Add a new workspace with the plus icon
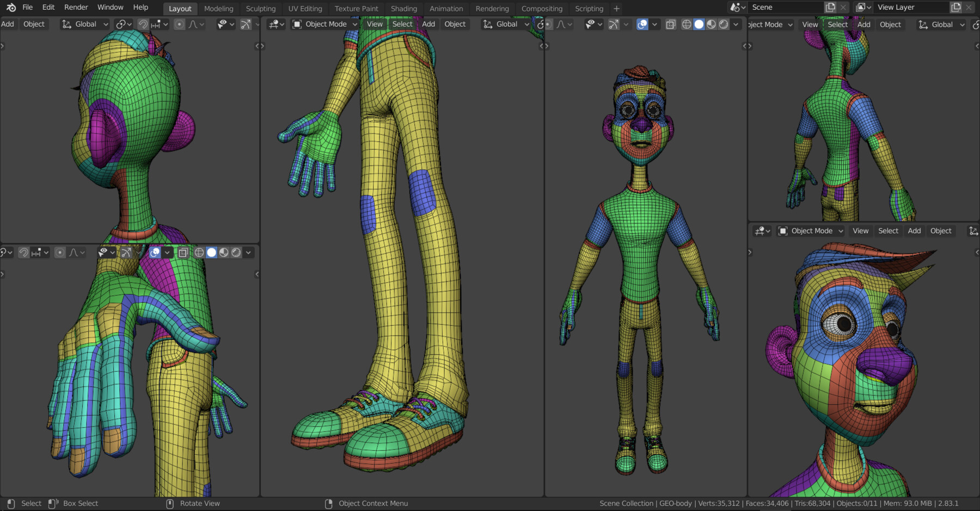Viewport: 980px width, 511px height. (x=616, y=9)
